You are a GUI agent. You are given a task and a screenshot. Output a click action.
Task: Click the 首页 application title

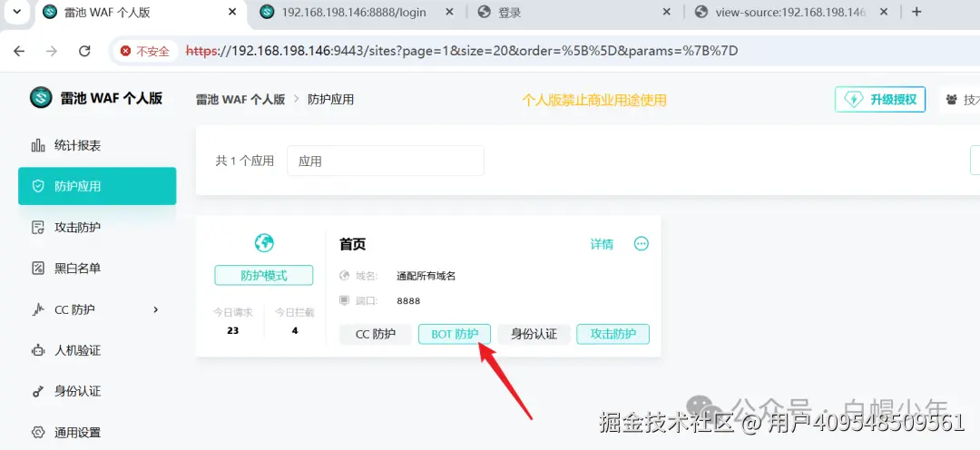(x=352, y=244)
